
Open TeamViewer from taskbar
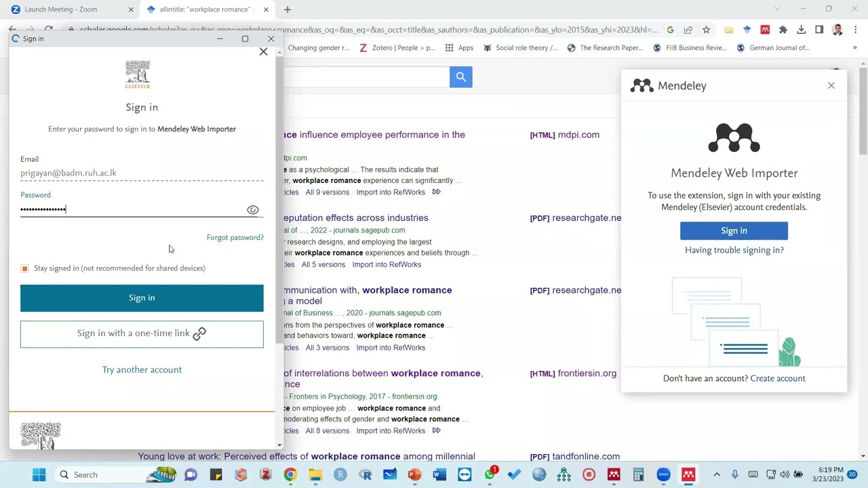465,475
